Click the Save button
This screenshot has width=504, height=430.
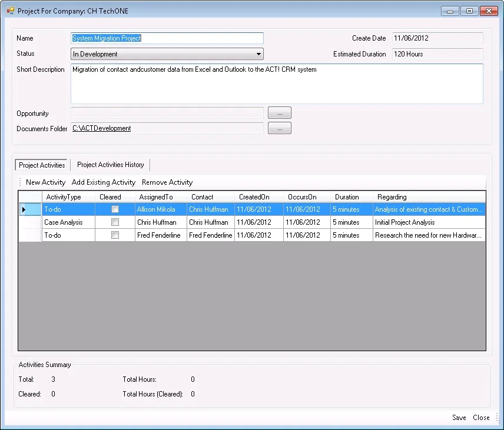[459, 418]
